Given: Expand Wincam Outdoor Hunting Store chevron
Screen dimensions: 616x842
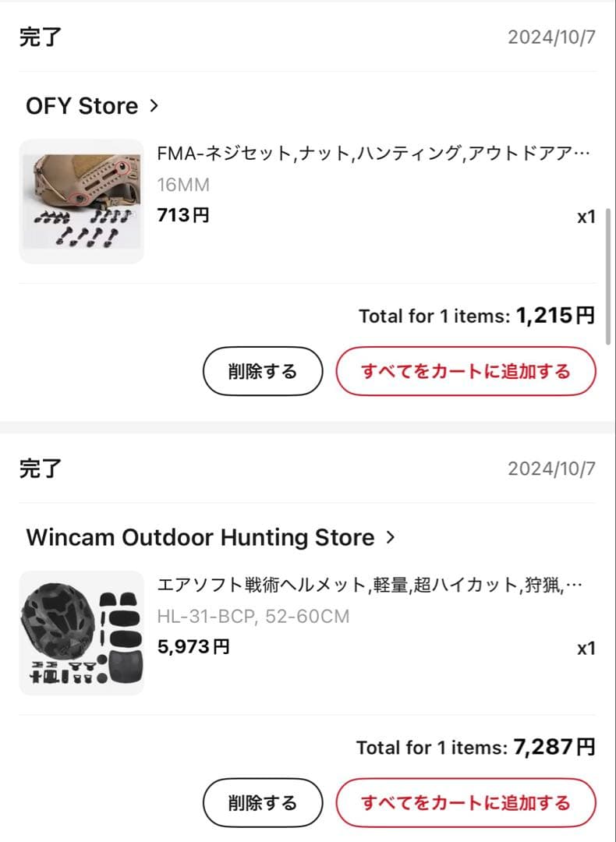Looking at the screenshot, I should pos(391,537).
